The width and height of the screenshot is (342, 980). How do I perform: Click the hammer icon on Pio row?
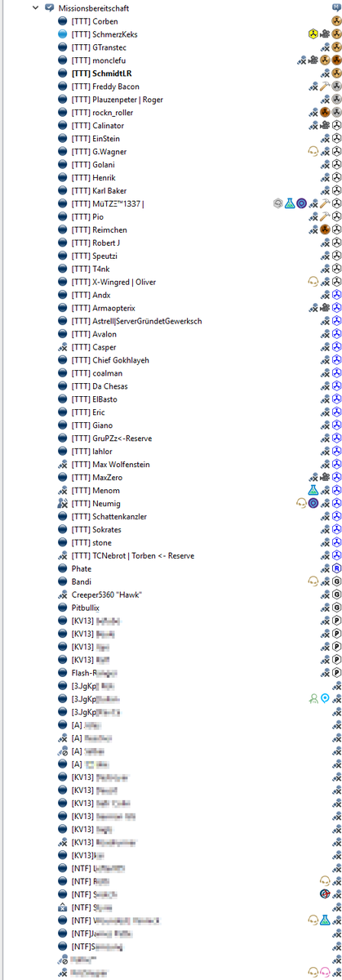pyautogui.click(x=324, y=217)
